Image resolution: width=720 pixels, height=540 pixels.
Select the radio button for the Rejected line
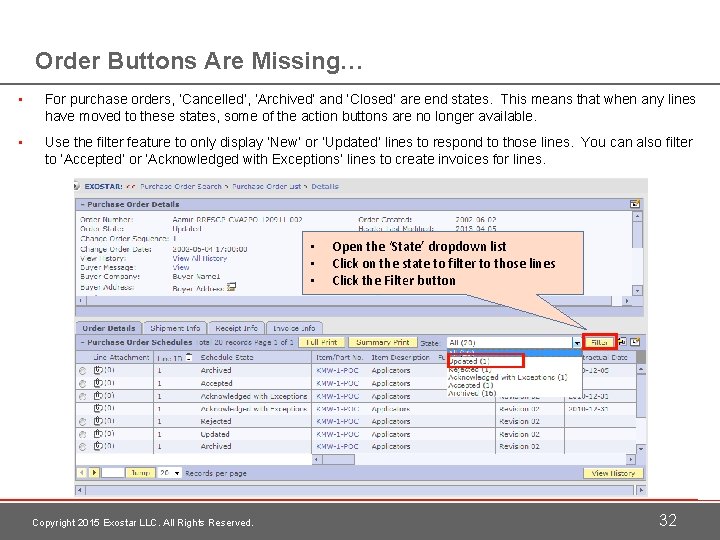tap(82, 422)
